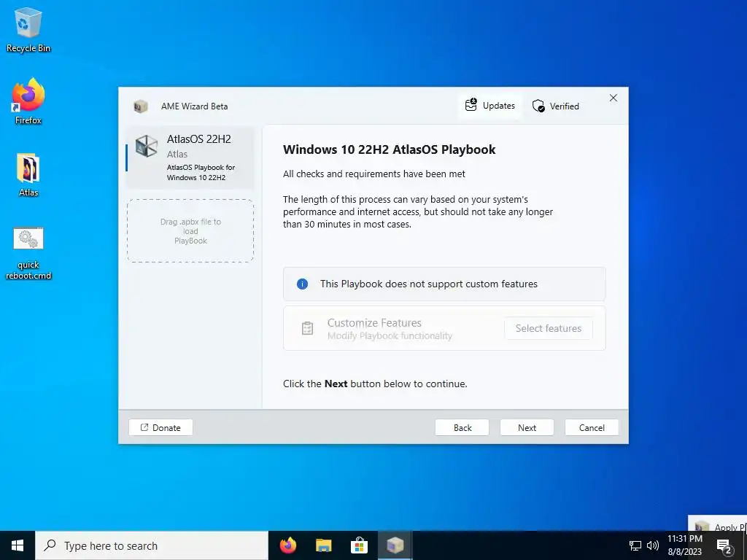Click Next to continue the playbook
The width and height of the screenshot is (747, 560).
coord(527,427)
